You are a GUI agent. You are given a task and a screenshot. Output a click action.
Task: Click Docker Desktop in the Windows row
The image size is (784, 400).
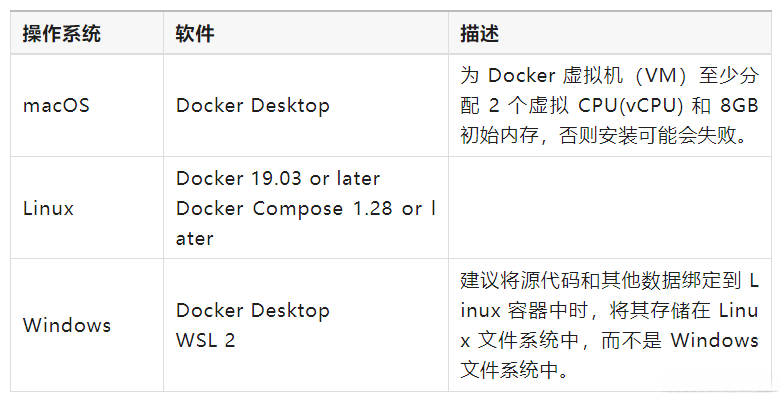pos(252,311)
